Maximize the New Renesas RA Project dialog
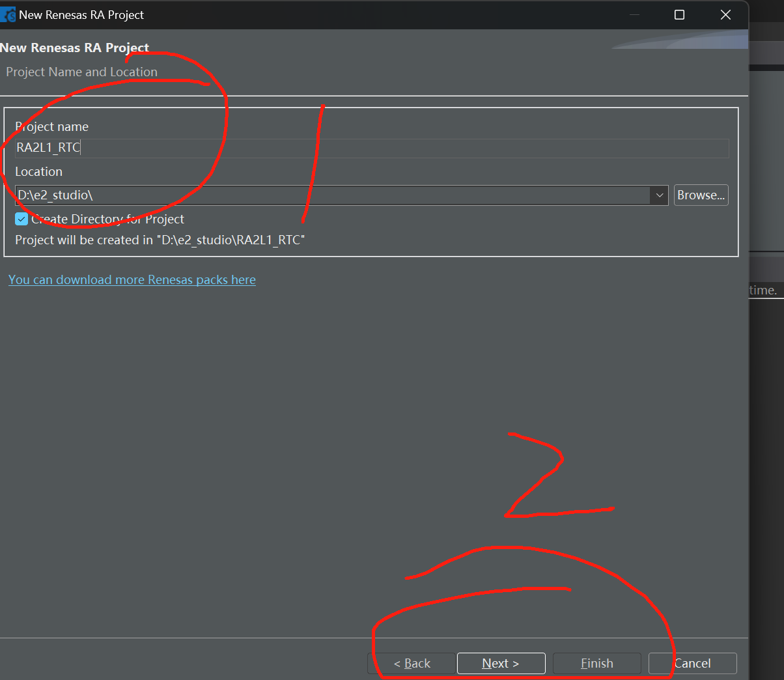Image resolution: width=784 pixels, height=680 pixels. pyautogui.click(x=679, y=14)
